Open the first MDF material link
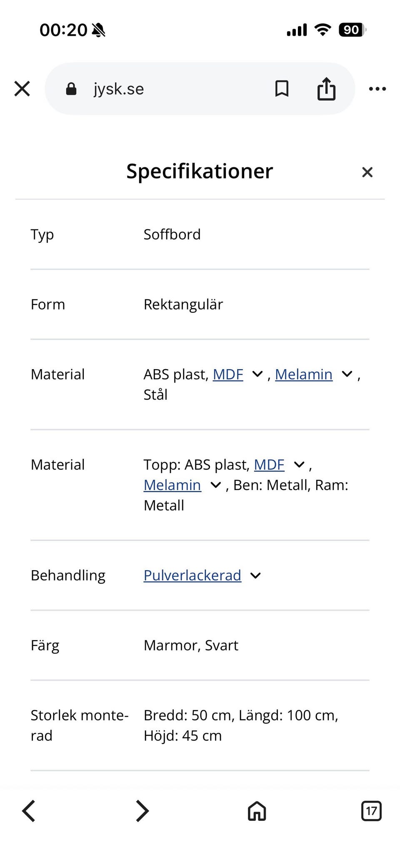Image resolution: width=400 pixels, height=868 pixels. (228, 375)
